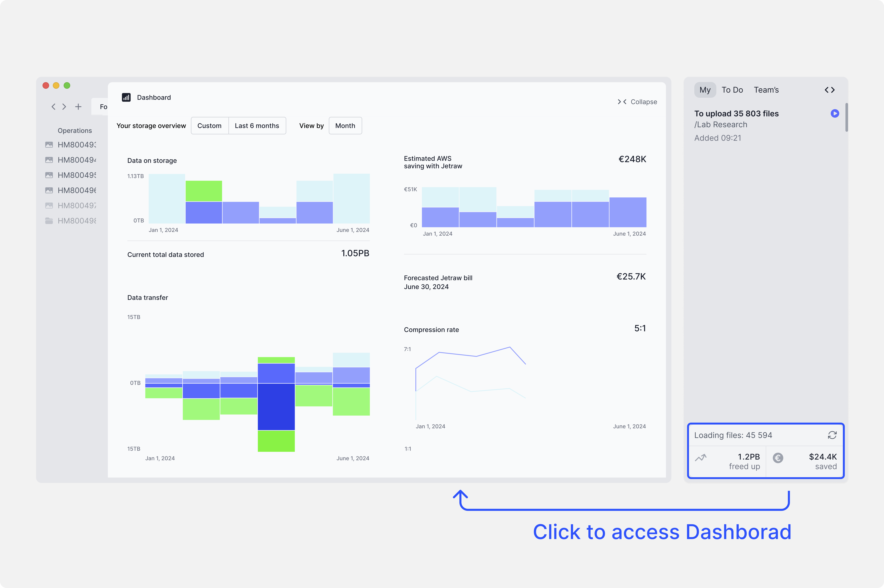Click the plus icon to add new
This screenshot has width=884, height=588.
[x=78, y=107]
